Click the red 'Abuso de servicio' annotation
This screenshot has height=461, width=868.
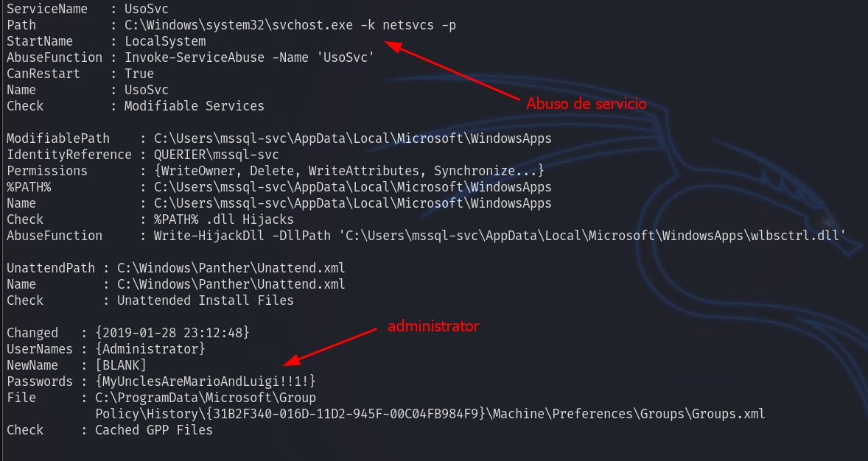point(586,104)
